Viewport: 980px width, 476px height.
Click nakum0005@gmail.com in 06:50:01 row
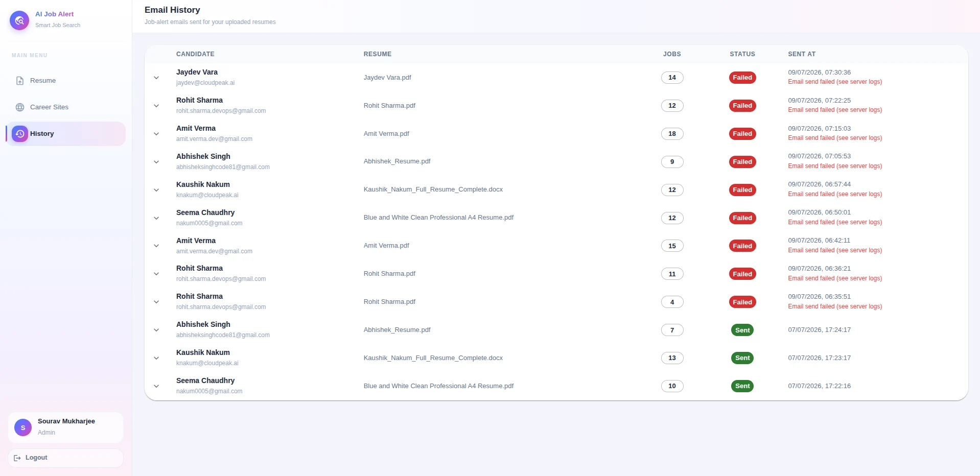(209, 223)
